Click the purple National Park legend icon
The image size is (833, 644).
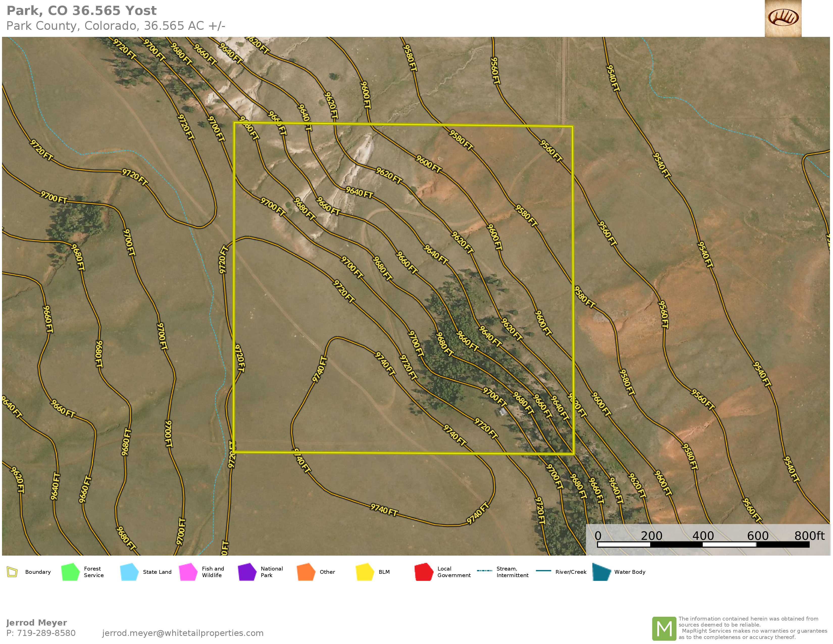tap(247, 572)
